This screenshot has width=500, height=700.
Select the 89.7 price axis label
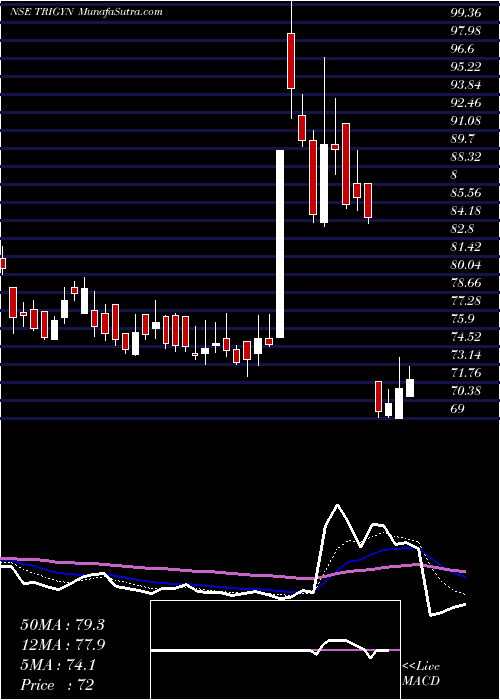[462, 139]
